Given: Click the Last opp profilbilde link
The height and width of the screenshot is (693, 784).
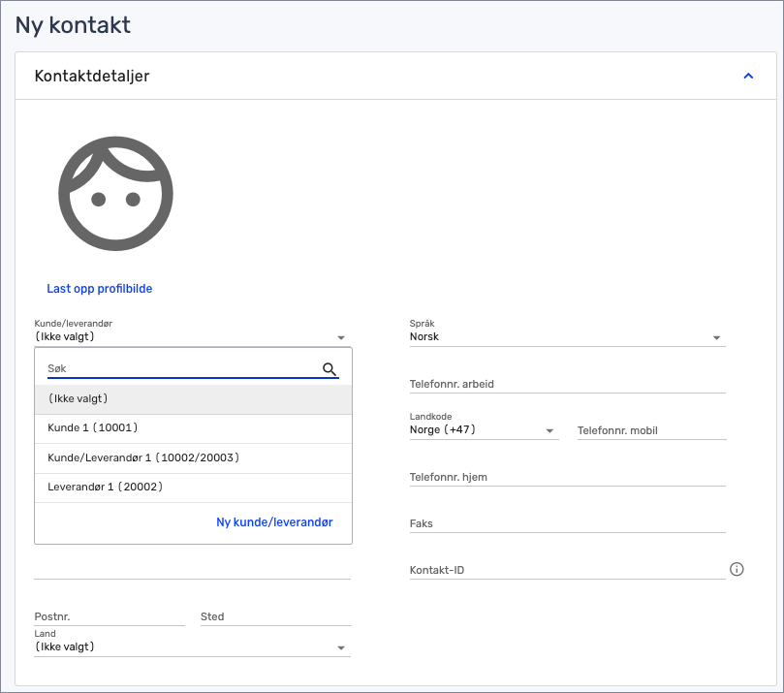Looking at the screenshot, I should click(x=100, y=289).
